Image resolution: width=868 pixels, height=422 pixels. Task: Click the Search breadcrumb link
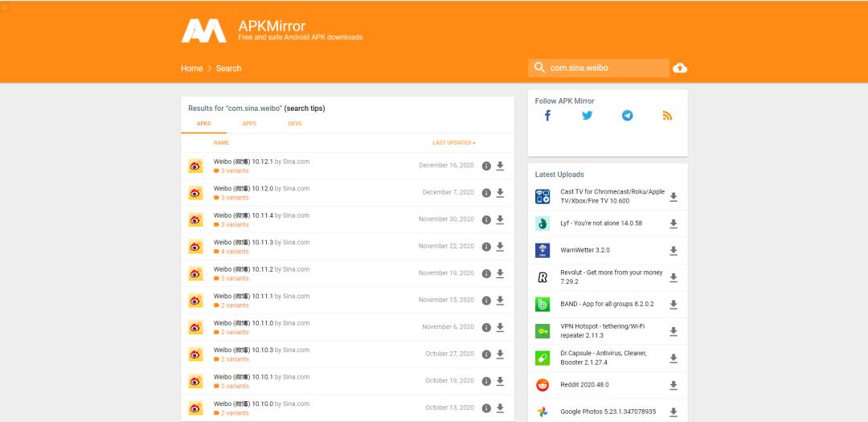[x=228, y=68]
